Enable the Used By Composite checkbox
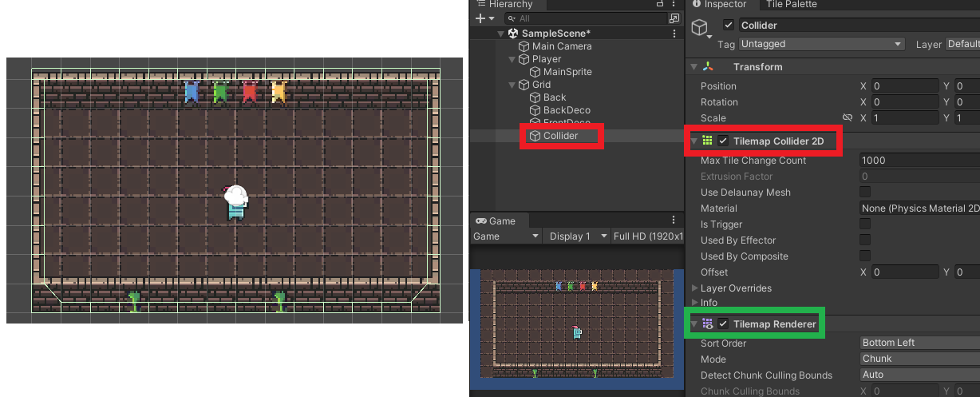The image size is (980, 397). (865, 256)
